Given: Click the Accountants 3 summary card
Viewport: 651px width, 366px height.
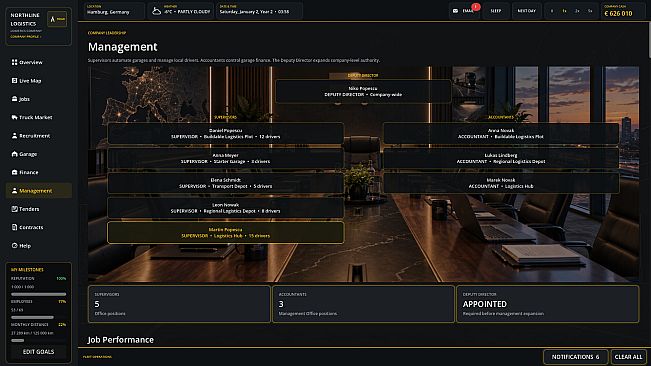Looking at the screenshot, I should point(363,304).
